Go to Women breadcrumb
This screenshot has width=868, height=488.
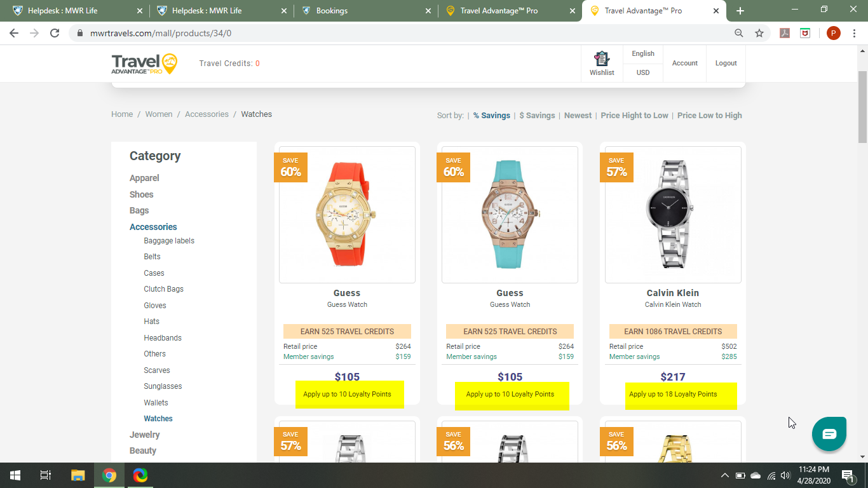point(159,114)
